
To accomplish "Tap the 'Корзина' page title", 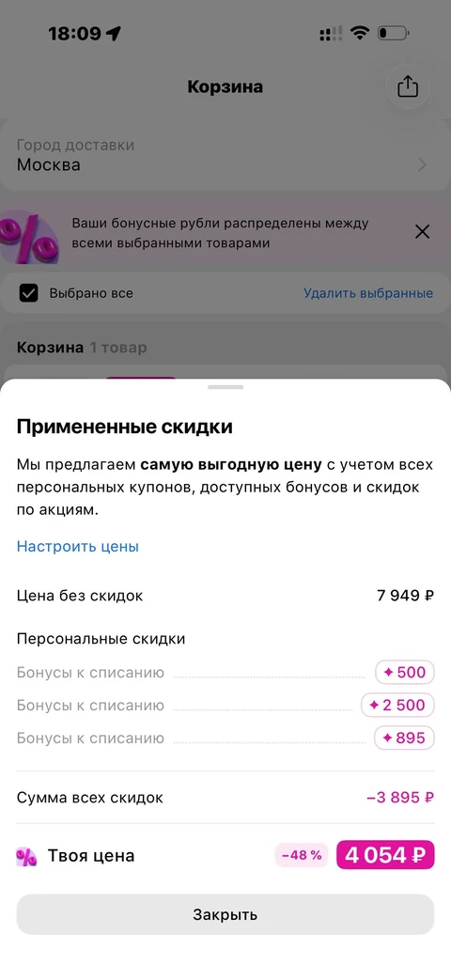I will [x=225, y=86].
